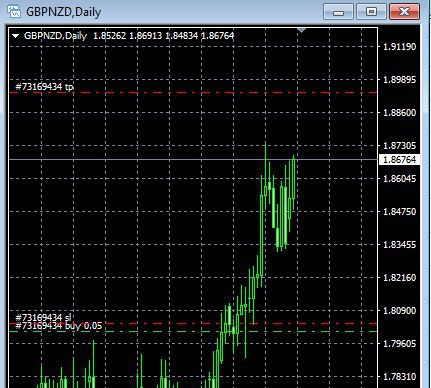Click the 1.84750 price scale value
This screenshot has height=388, width=431.
[x=400, y=212]
